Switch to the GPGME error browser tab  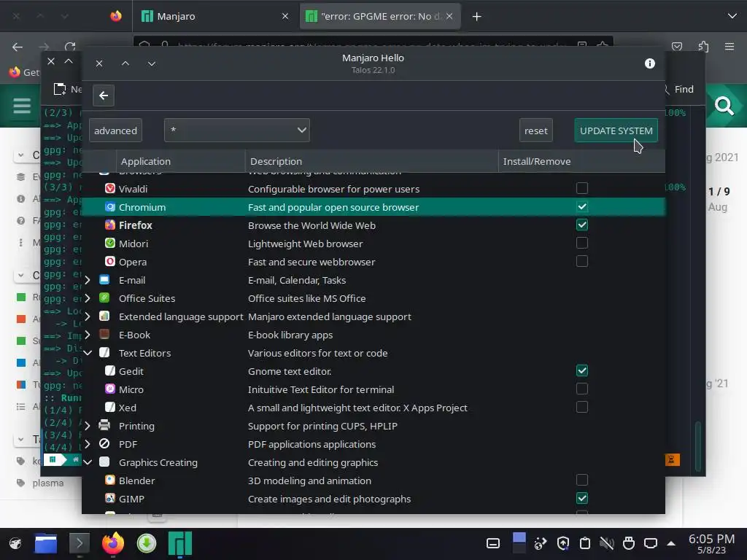click(379, 16)
